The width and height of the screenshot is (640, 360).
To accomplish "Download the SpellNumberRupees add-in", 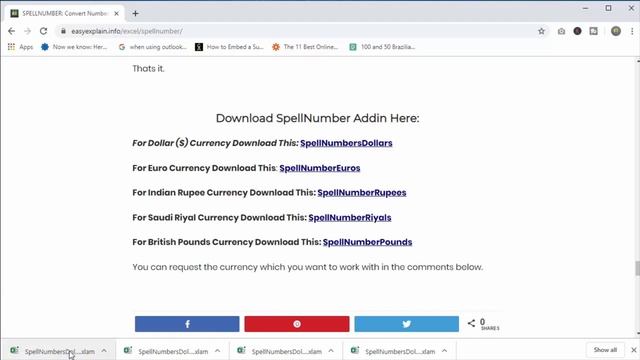I will coord(362,193).
